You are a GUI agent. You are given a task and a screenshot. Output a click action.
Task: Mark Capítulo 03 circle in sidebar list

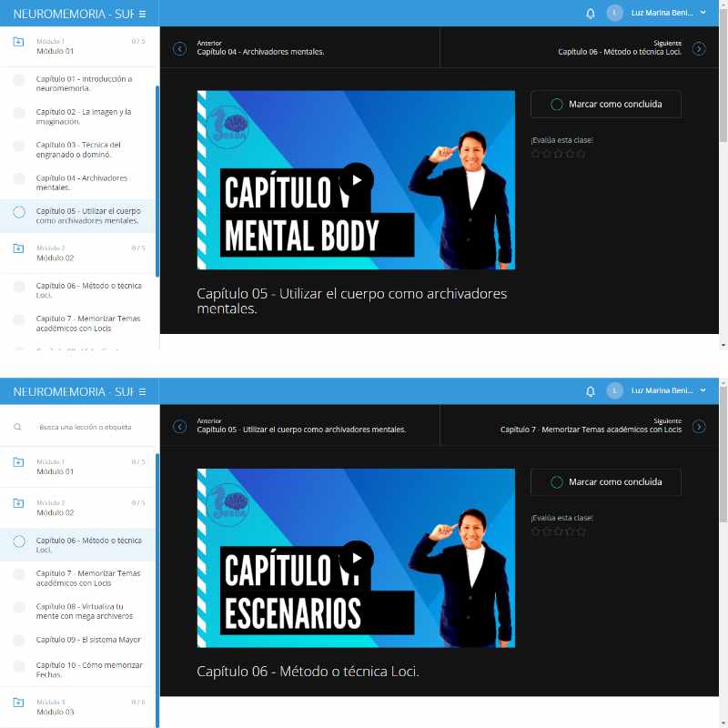(18, 147)
